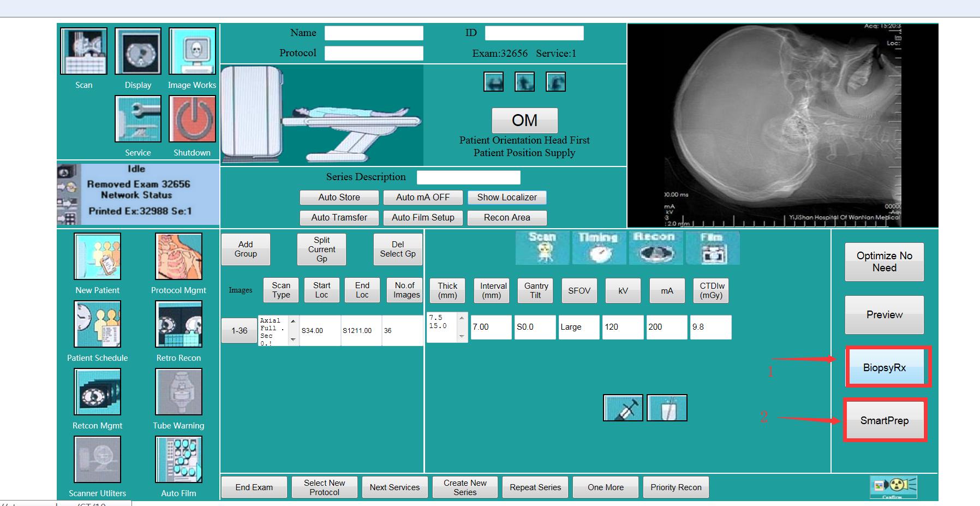Open the New Patient icon

point(97,257)
